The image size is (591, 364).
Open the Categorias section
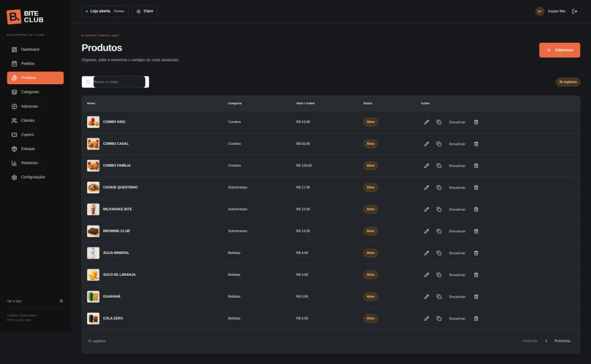(x=35, y=92)
